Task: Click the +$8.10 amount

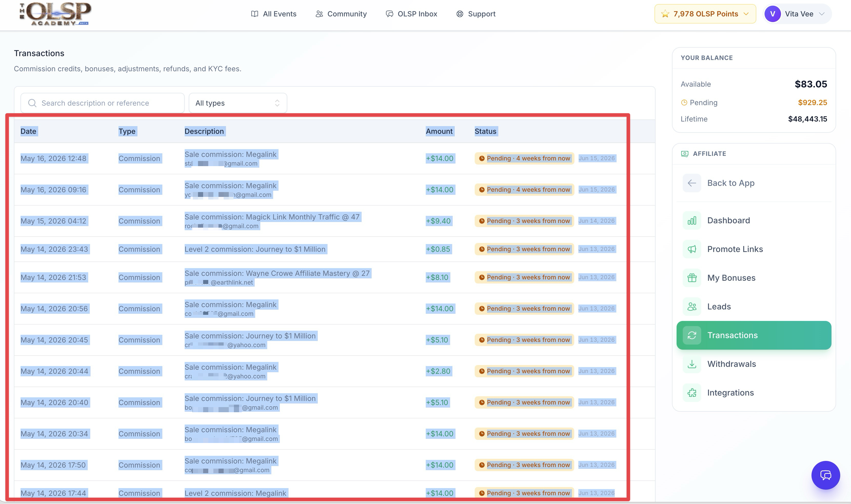Action: [437, 277]
